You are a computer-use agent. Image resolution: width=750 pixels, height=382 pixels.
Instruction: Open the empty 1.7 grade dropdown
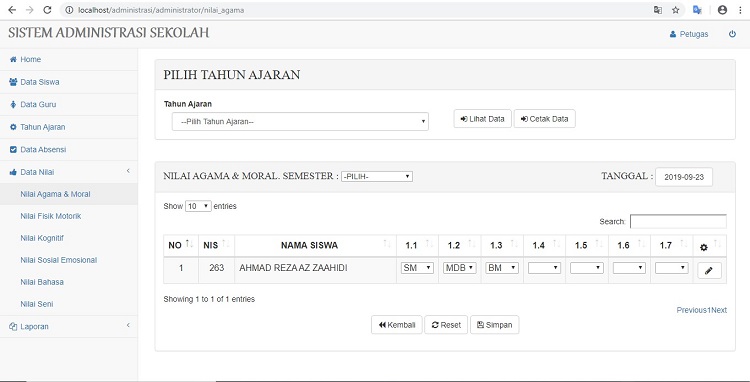(672, 268)
